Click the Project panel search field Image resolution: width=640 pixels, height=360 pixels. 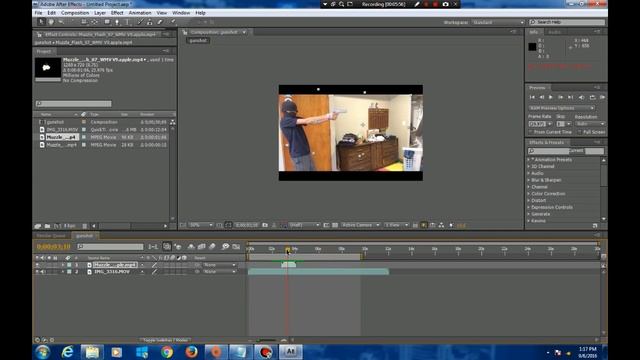coord(73,104)
